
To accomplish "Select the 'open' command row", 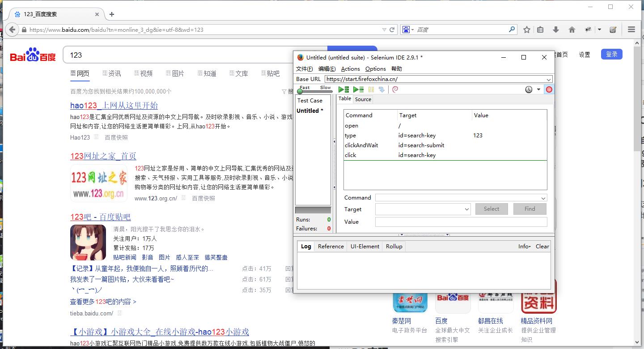I will click(445, 126).
